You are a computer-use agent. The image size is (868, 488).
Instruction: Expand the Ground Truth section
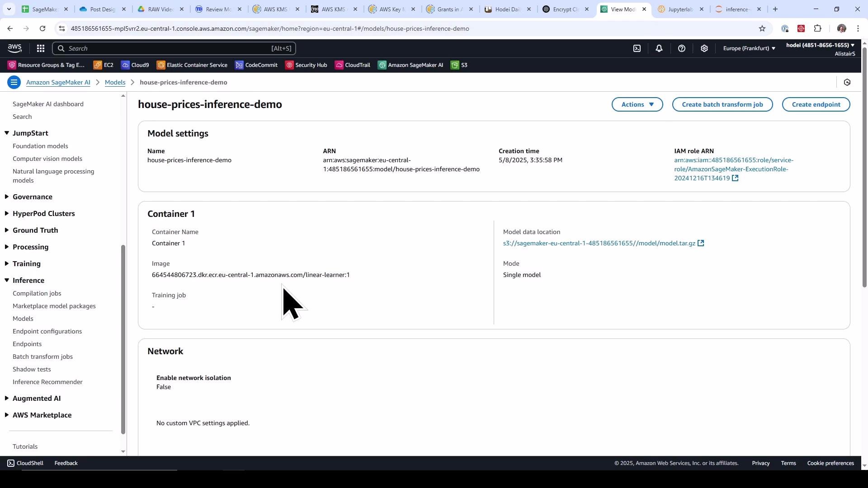[7, 230]
